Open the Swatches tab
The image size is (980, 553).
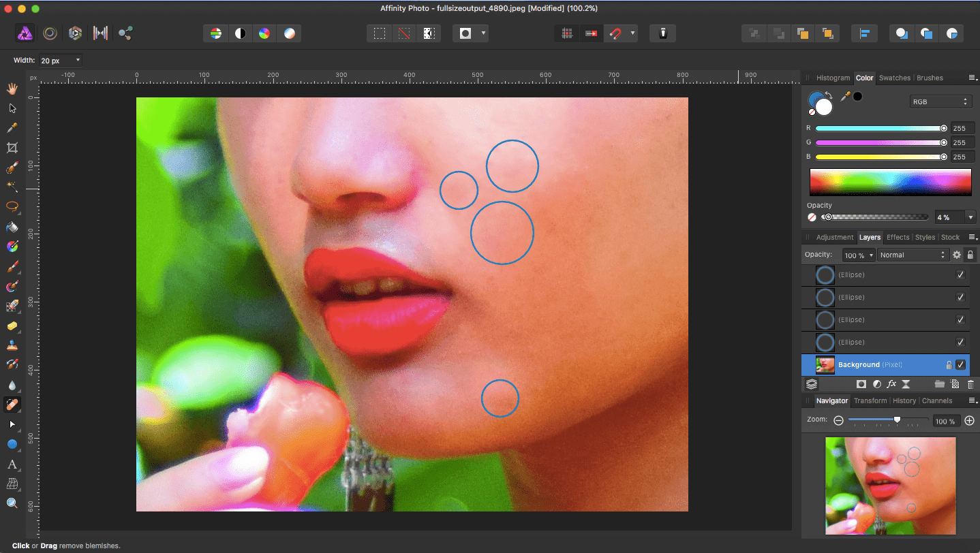[x=894, y=78]
